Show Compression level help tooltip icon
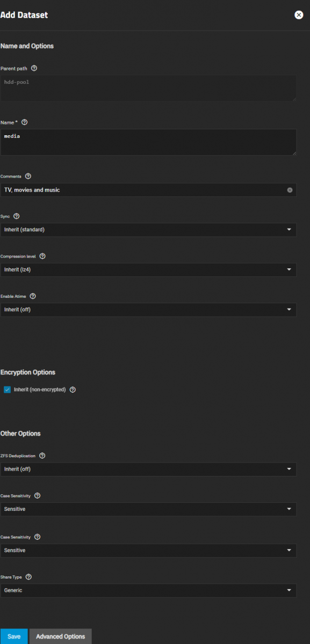The image size is (310, 644). tap(42, 256)
